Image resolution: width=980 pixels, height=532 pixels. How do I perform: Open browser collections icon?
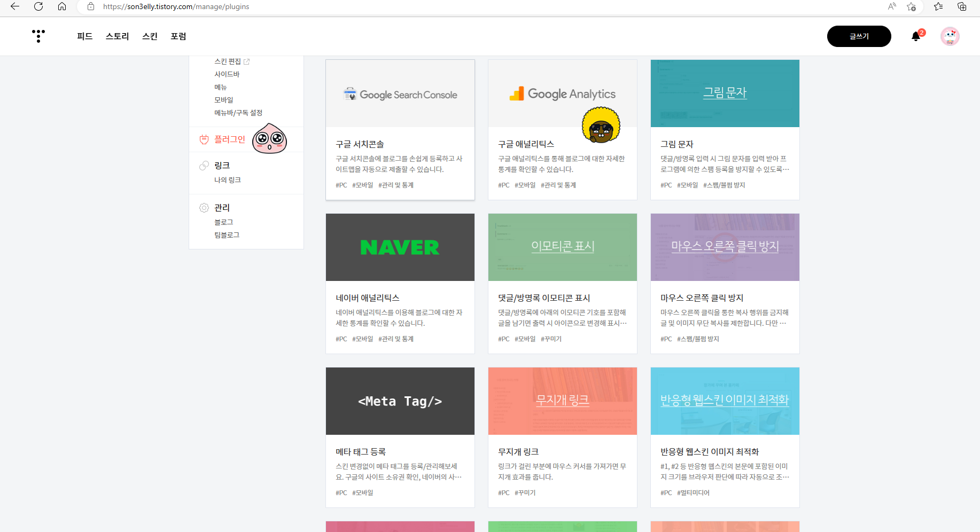point(962,6)
